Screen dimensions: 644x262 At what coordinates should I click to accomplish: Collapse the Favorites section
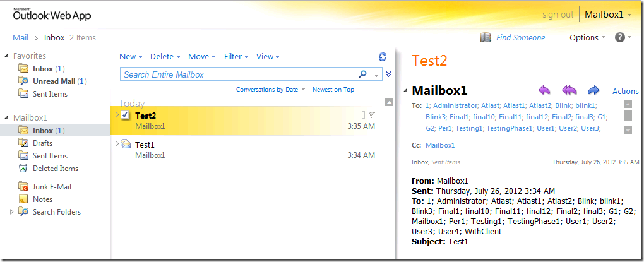(x=6, y=56)
